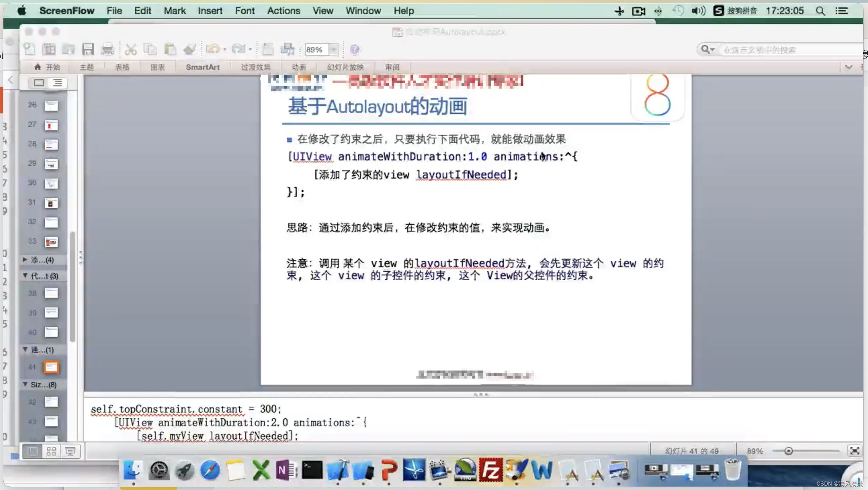The width and height of the screenshot is (868, 490).
Task: Copy selection using toolbar icon
Action: point(150,50)
